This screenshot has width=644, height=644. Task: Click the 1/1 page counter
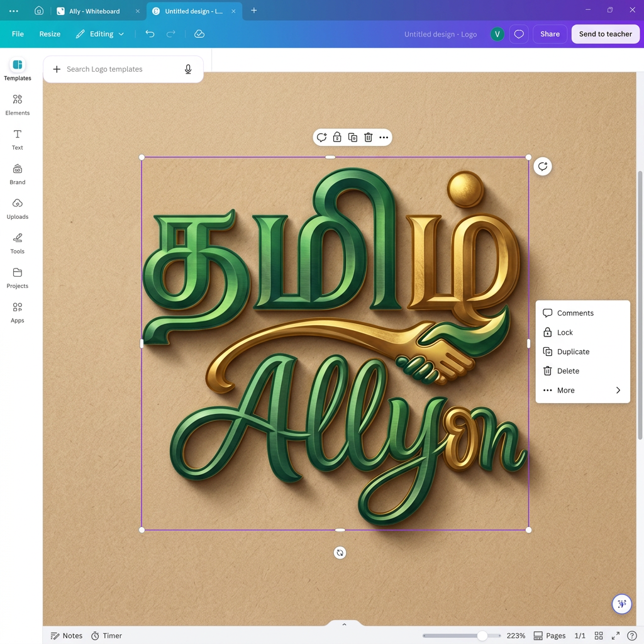pyautogui.click(x=579, y=635)
